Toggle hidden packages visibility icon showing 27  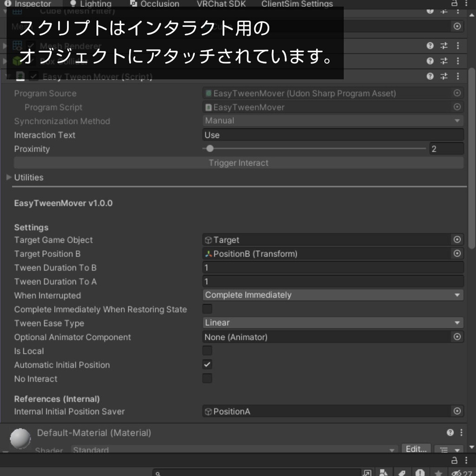[x=462, y=473]
